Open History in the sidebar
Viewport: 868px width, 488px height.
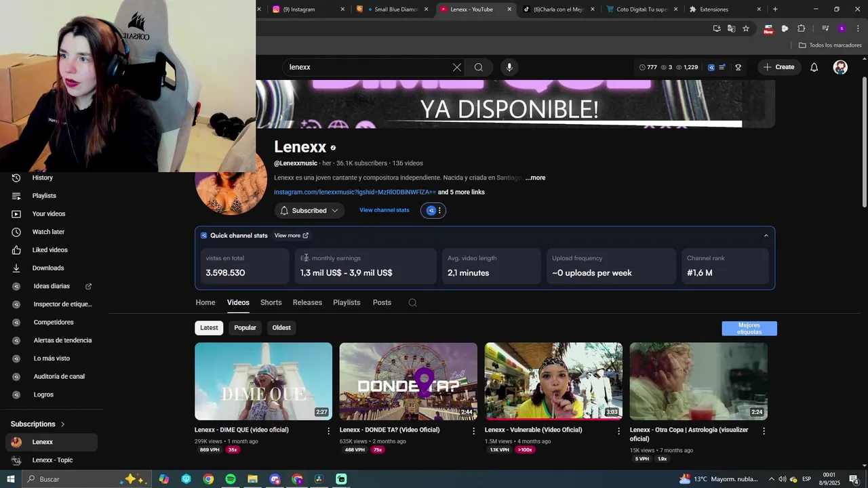tap(52, 178)
